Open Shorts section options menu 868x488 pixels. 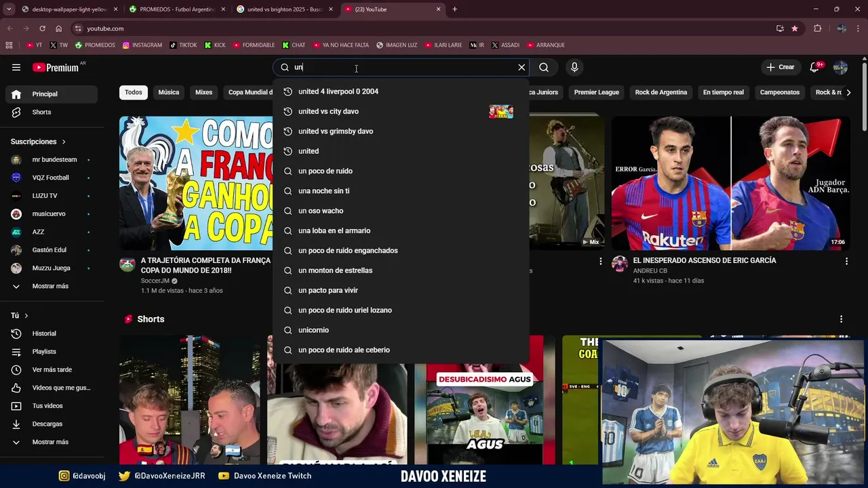pyautogui.click(x=841, y=319)
